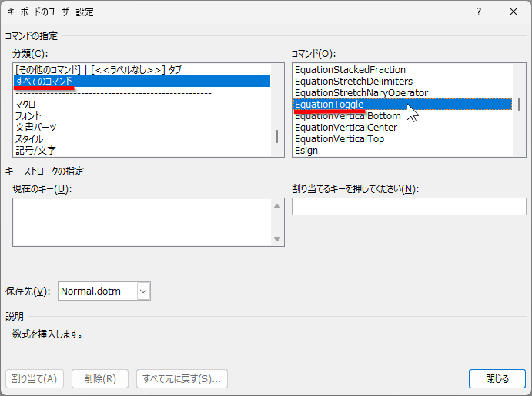Focus the 割り当てるキー shortcut input field

click(x=409, y=207)
